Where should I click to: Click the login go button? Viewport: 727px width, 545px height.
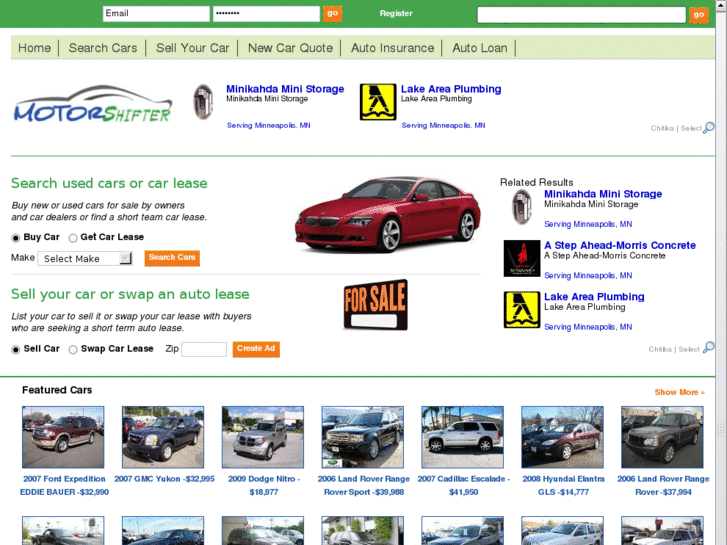click(x=332, y=13)
